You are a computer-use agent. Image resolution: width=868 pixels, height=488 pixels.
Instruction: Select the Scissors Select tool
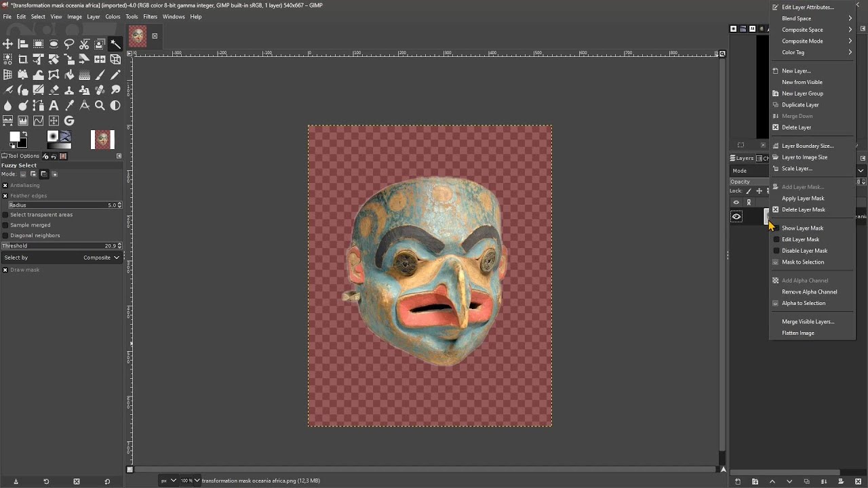pos(84,44)
